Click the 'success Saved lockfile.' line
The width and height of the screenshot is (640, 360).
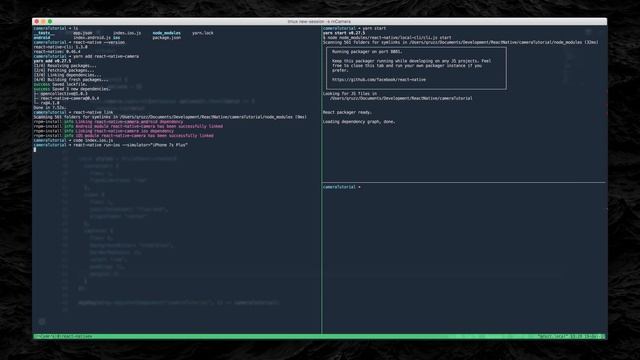tap(59, 84)
